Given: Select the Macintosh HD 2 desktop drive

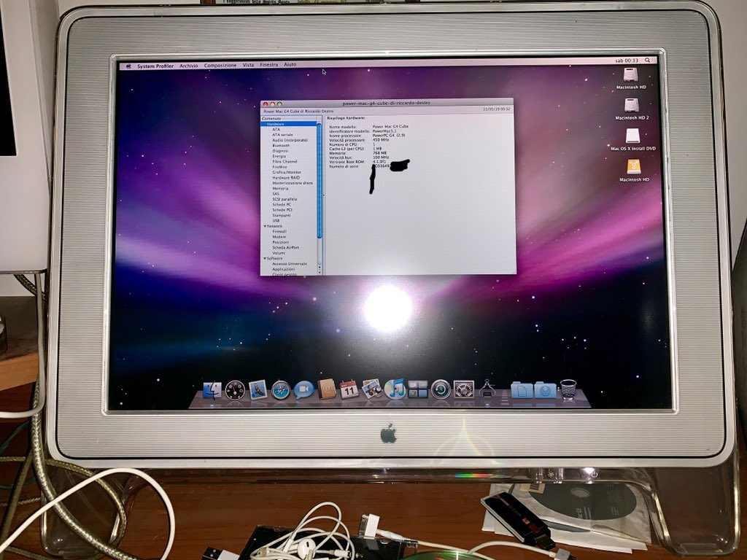Looking at the screenshot, I should pos(631,105).
